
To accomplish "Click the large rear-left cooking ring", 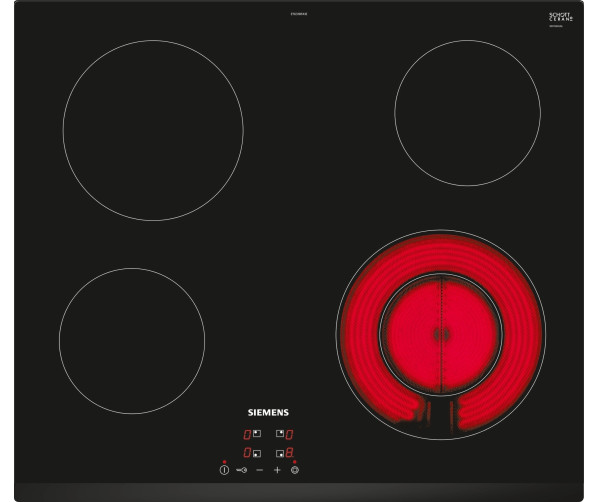I will [x=153, y=130].
